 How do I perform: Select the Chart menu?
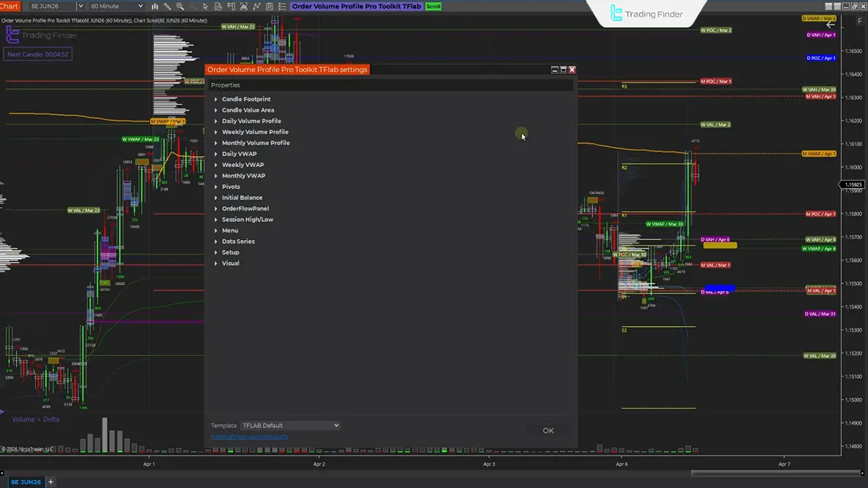(11, 6)
